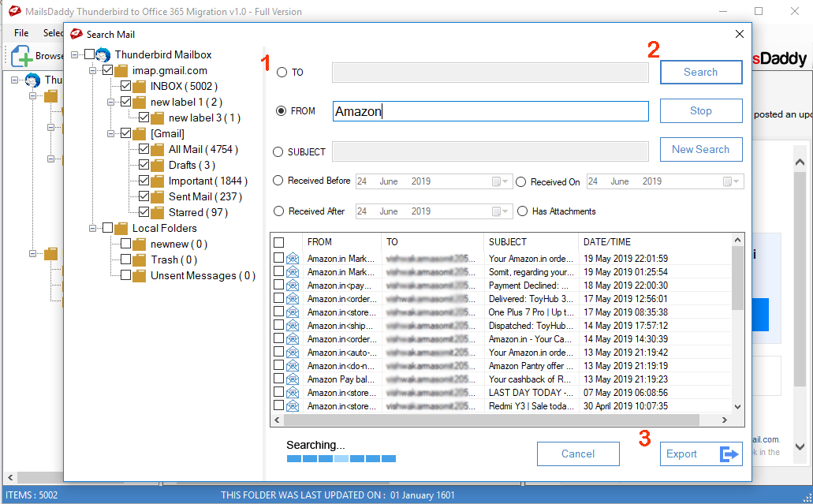Select the TO radio button
Image resolution: width=813 pixels, height=504 pixels.
pyautogui.click(x=282, y=73)
